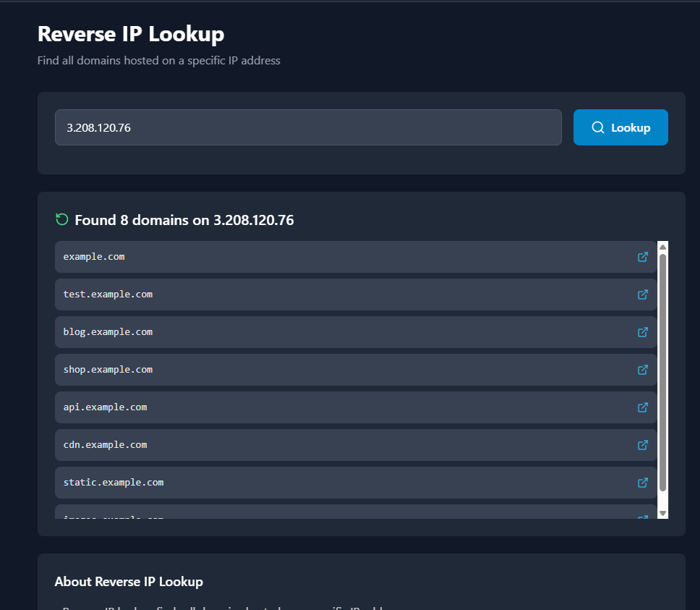700x610 pixels.
Task: Open external link for blog.example.com
Action: click(x=642, y=332)
